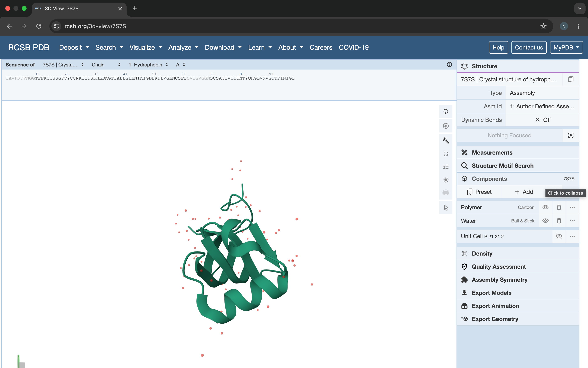
Task: Delete the Polymer component with trash icon
Action: coord(559,207)
